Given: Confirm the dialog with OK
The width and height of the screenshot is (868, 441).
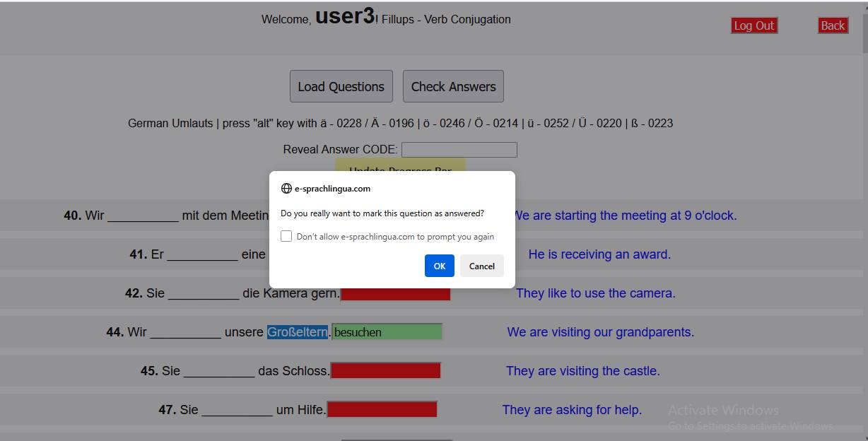Looking at the screenshot, I should pos(439,266).
